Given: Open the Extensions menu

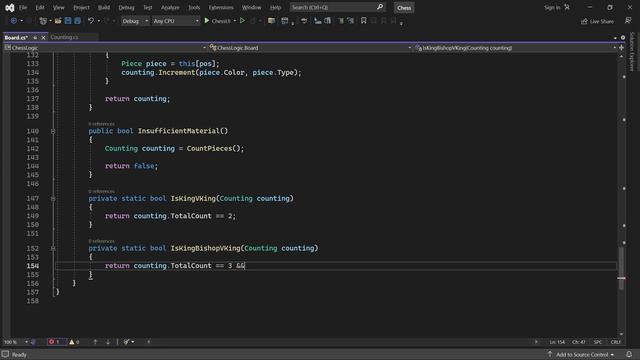Looking at the screenshot, I should (221, 7).
